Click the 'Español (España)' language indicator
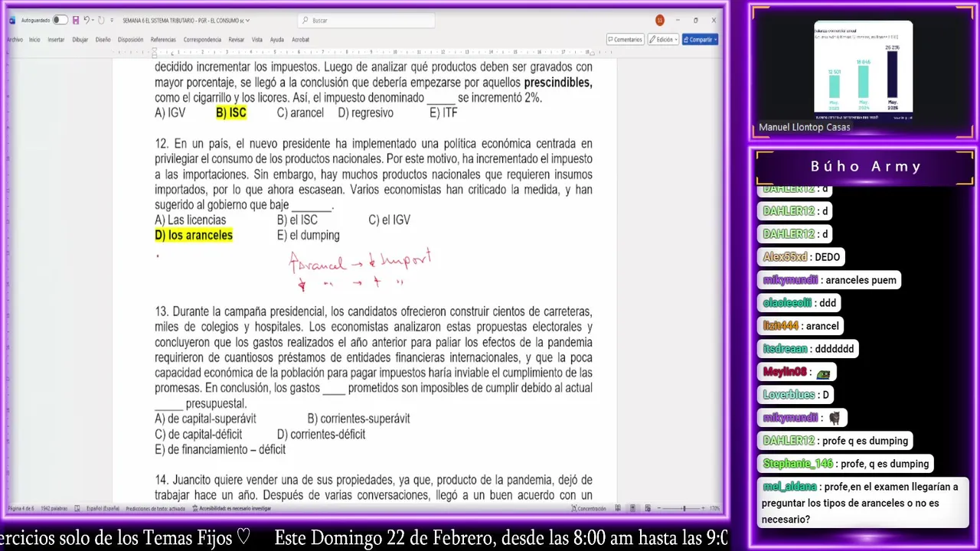 pyautogui.click(x=103, y=508)
